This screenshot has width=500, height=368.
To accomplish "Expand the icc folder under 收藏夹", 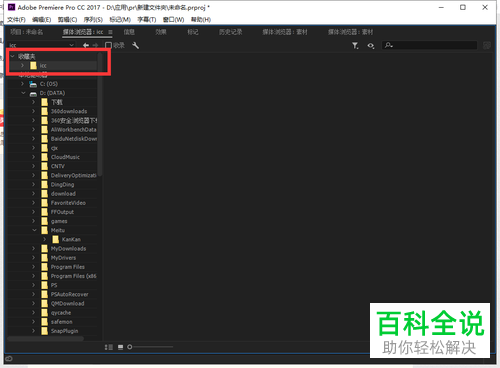I will [x=22, y=66].
